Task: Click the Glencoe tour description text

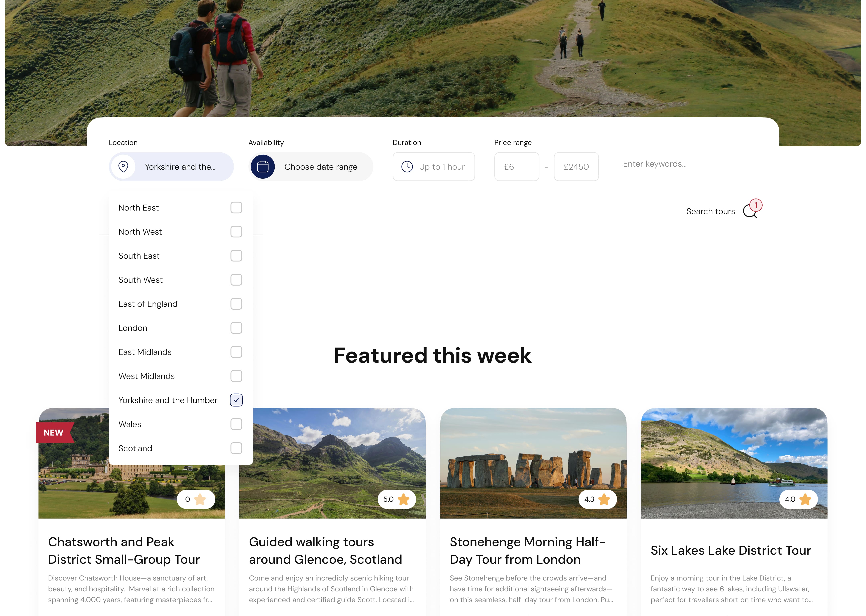Action: (x=331, y=589)
